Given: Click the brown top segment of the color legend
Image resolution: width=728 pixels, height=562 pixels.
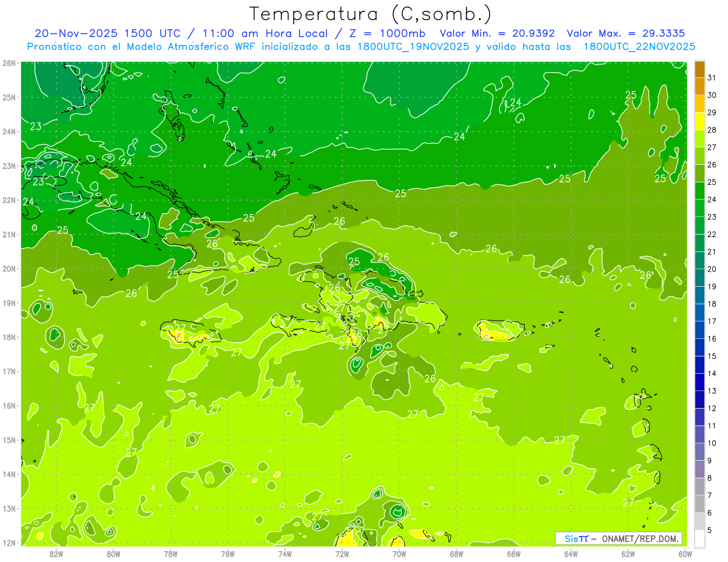Looking at the screenshot, I should [x=699, y=69].
